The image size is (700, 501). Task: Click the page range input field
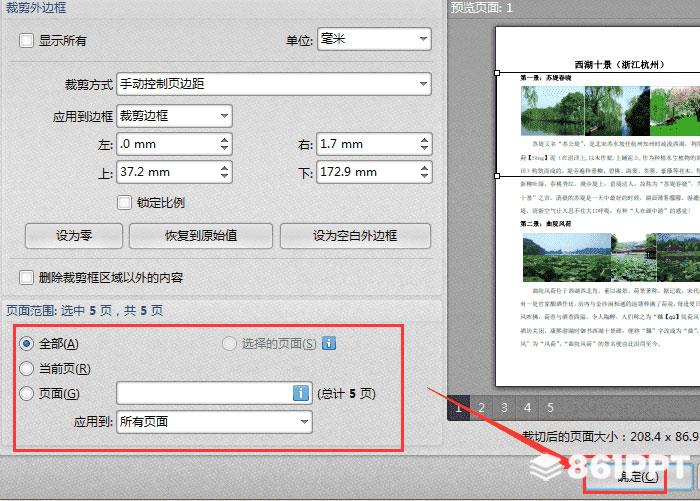coord(214,393)
